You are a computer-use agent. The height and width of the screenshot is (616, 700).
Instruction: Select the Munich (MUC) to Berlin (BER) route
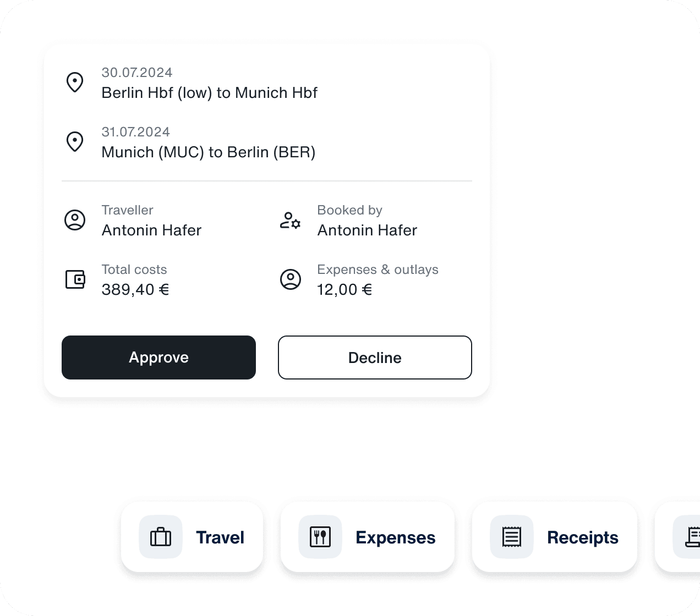(x=209, y=152)
